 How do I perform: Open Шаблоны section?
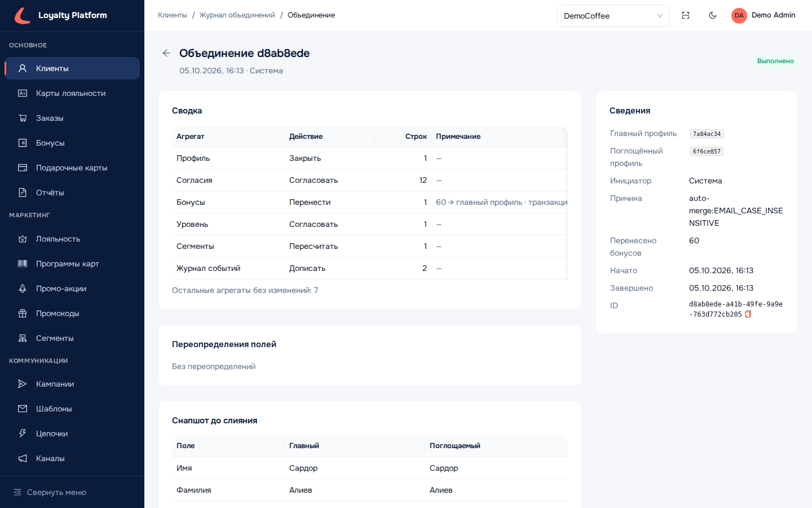[72, 409]
